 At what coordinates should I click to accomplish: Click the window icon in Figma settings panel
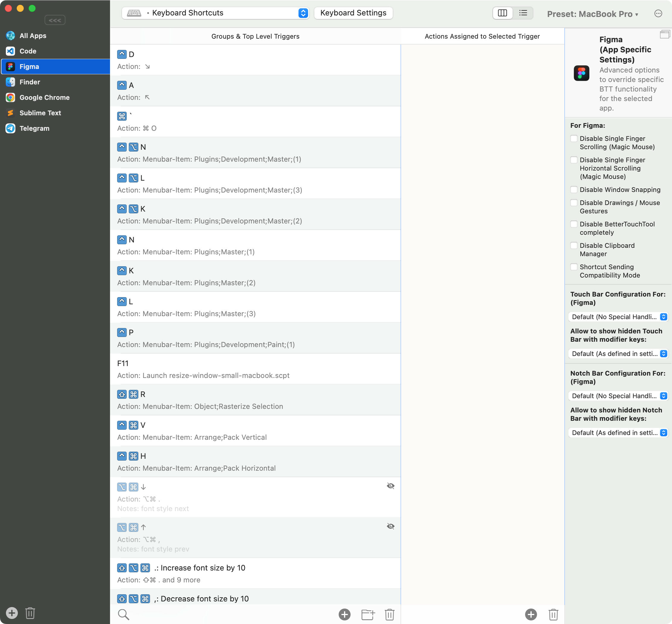tap(665, 34)
